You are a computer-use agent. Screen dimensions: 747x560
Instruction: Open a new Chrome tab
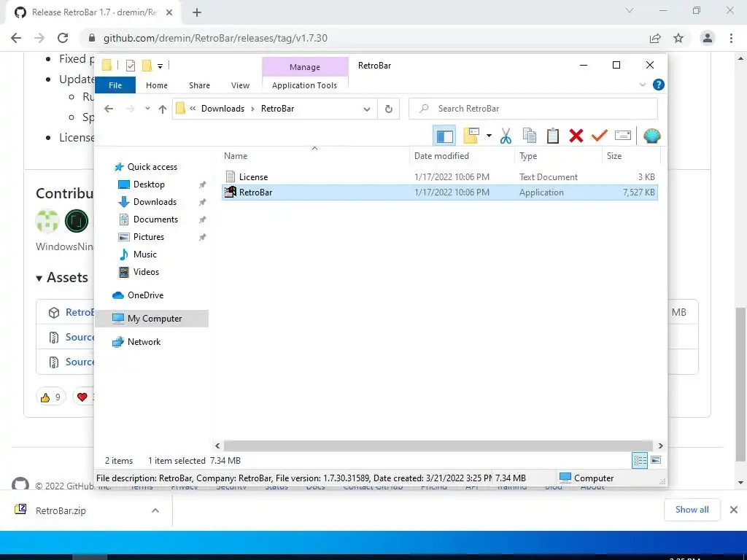[197, 13]
